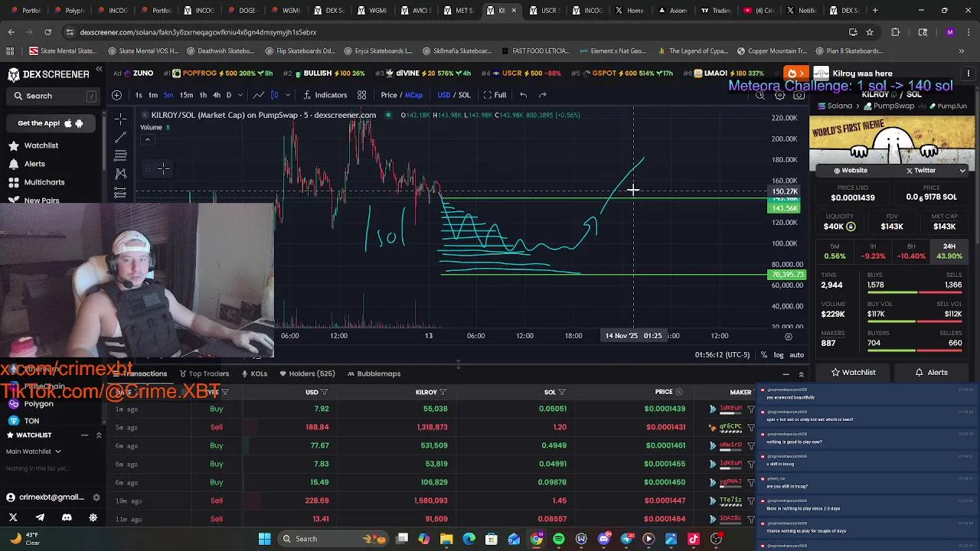Open the KOLs tab

(x=254, y=373)
